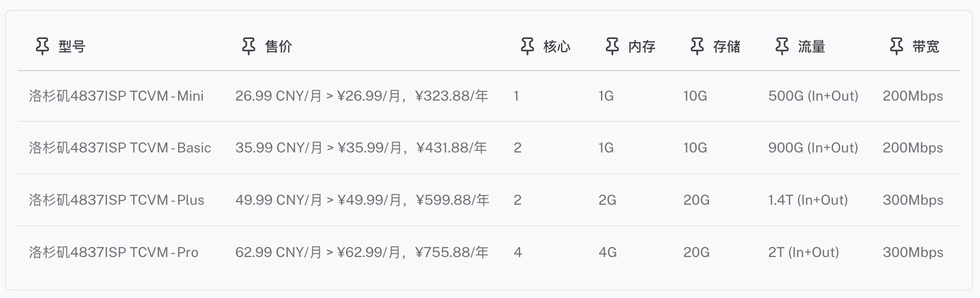Select the 洛杉矶4837ISP TCVM - Mini model name
Image resolution: width=980 pixels, height=298 pixels.
[x=116, y=96]
